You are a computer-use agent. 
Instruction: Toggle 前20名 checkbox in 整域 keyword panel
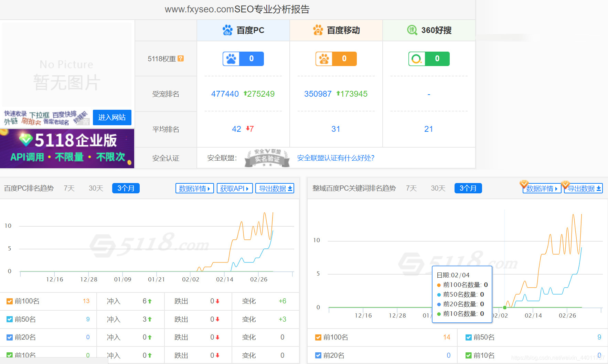click(318, 355)
